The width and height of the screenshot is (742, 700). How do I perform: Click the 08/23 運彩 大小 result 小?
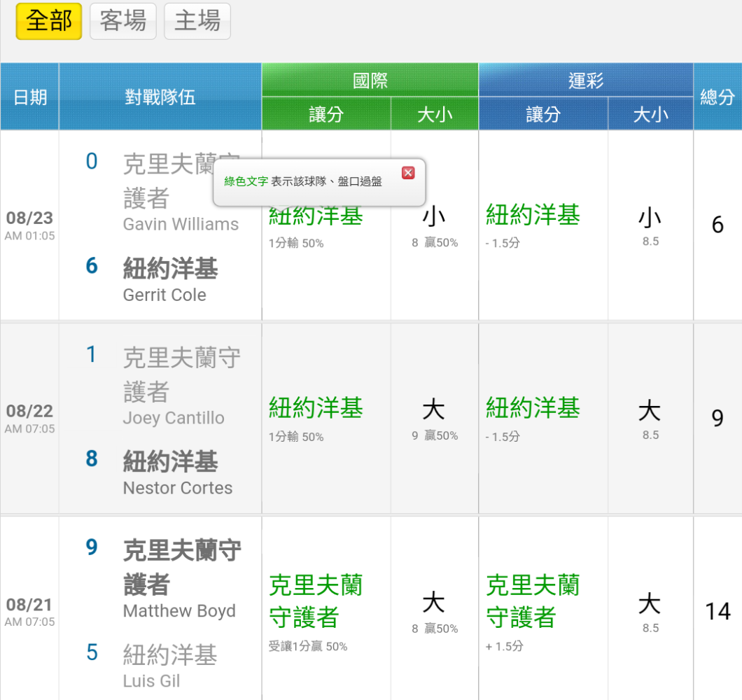(650, 217)
